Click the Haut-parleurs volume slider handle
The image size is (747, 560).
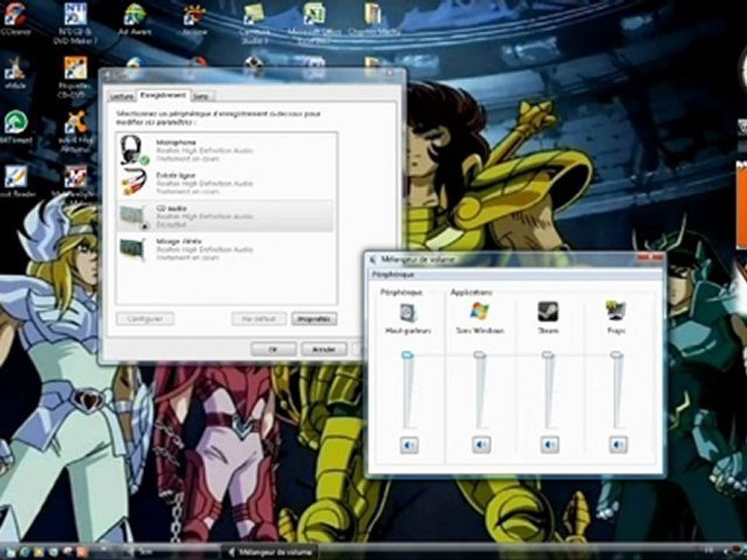point(407,355)
